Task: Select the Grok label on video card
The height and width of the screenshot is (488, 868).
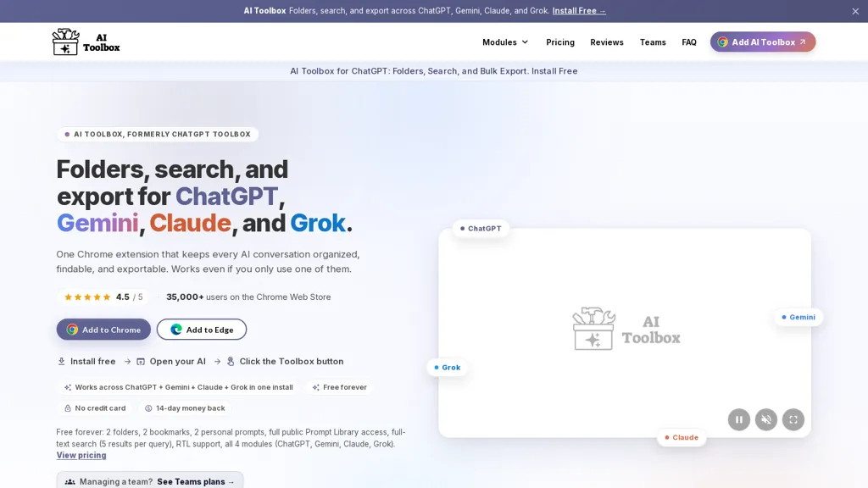Action: coord(448,368)
